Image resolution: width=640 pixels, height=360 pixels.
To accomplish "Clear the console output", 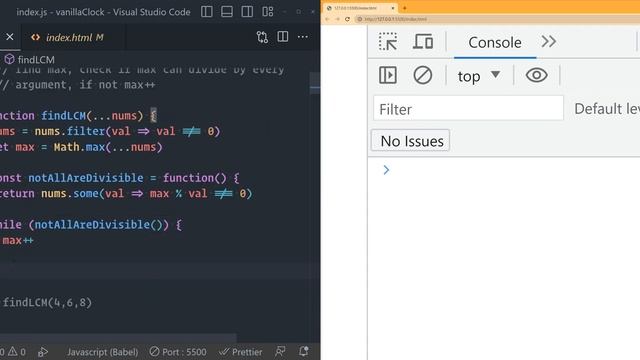I will [422, 75].
